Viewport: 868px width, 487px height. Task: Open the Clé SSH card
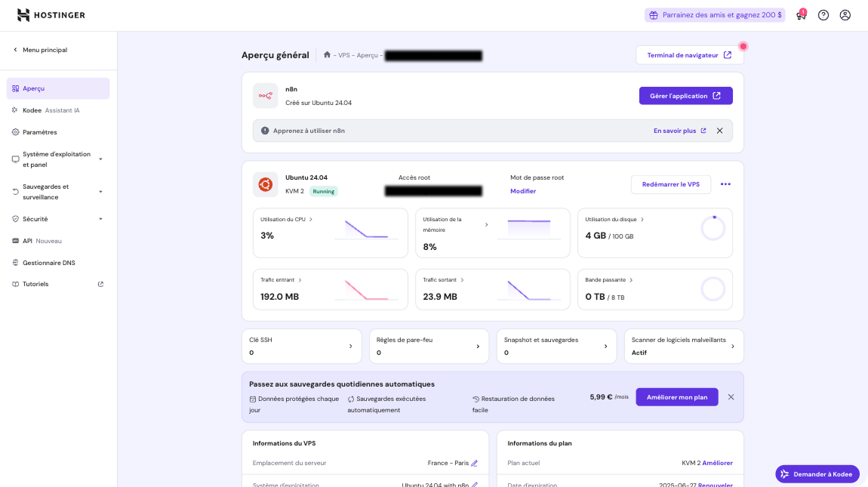point(302,347)
